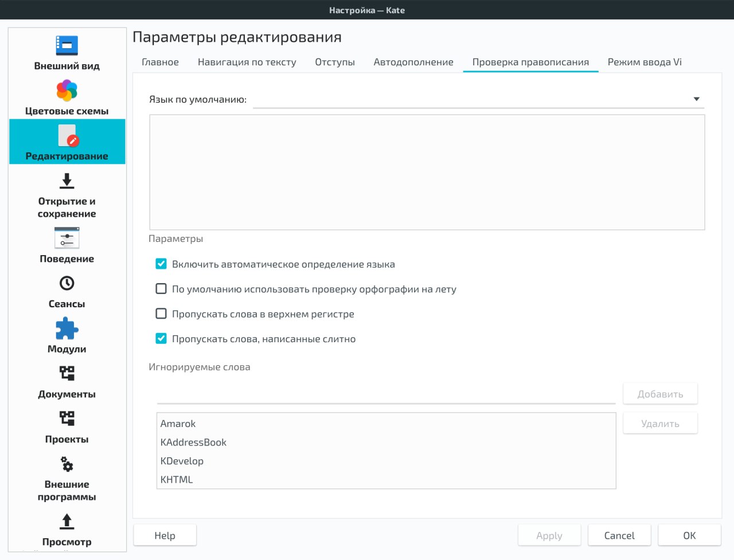
Task: Open the Поведение sliders icon
Action: (x=67, y=238)
